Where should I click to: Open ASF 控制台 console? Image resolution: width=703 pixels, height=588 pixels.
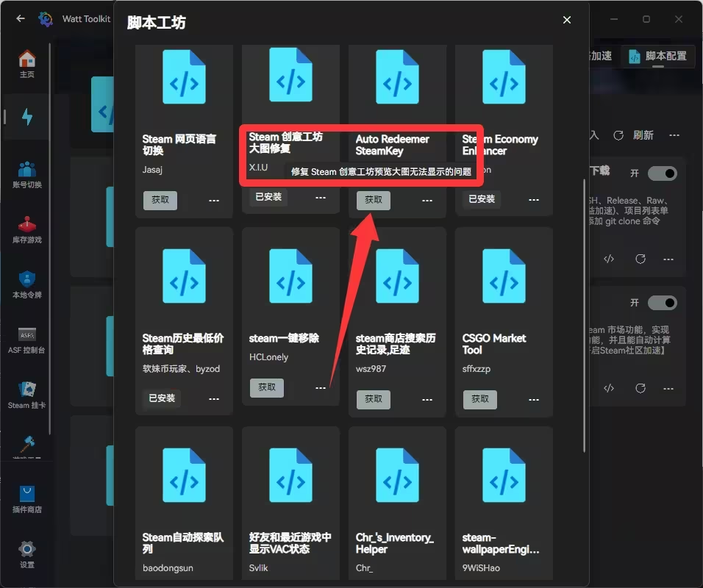[x=27, y=340]
